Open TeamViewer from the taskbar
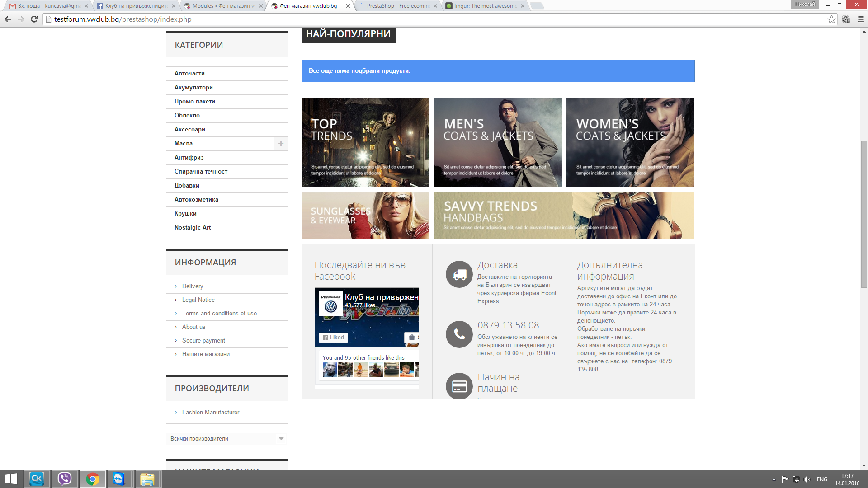Viewport: 868px width, 488px height. [119, 479]
